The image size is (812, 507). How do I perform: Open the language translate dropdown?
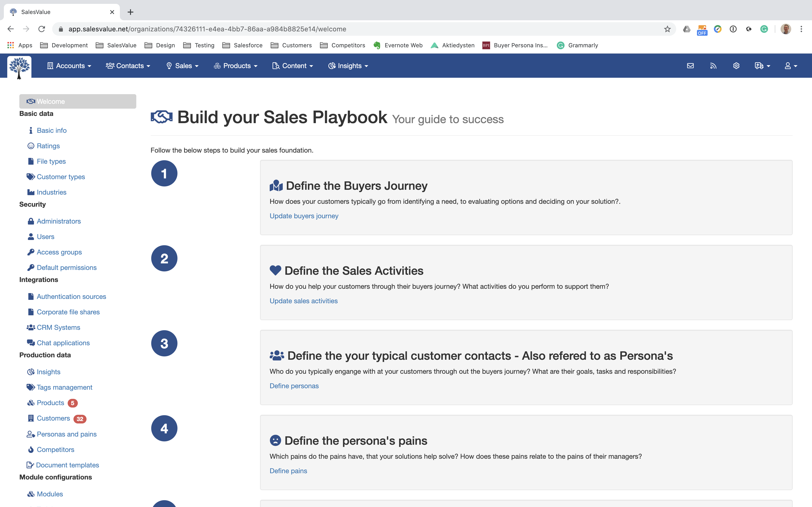(x=762, y=66)
